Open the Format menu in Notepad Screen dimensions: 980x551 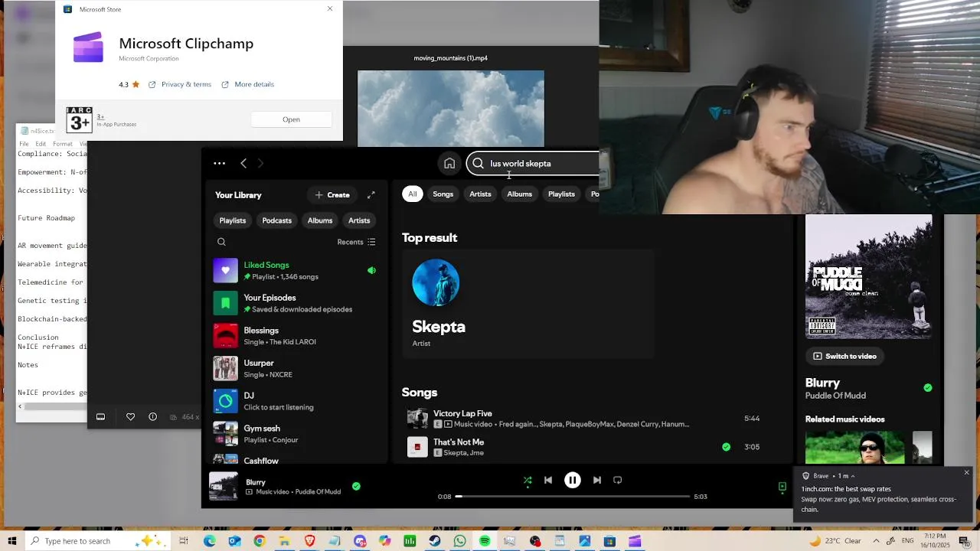63,144
